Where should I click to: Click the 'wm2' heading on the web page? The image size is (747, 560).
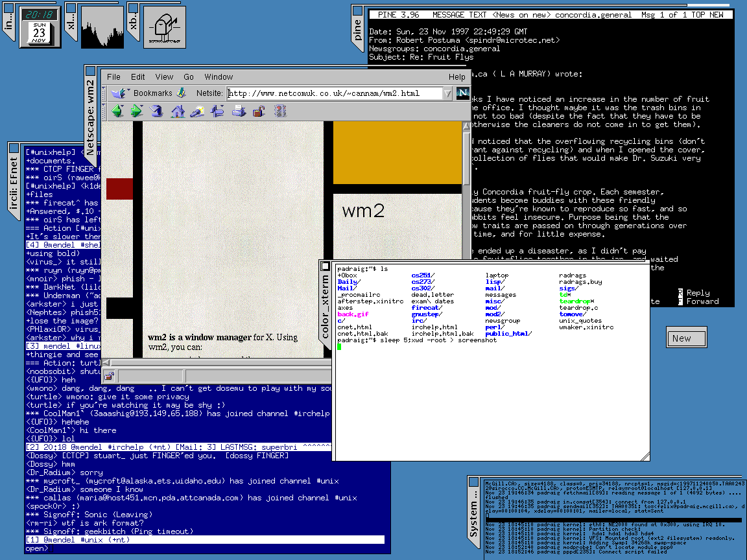(x=363, y=211)
